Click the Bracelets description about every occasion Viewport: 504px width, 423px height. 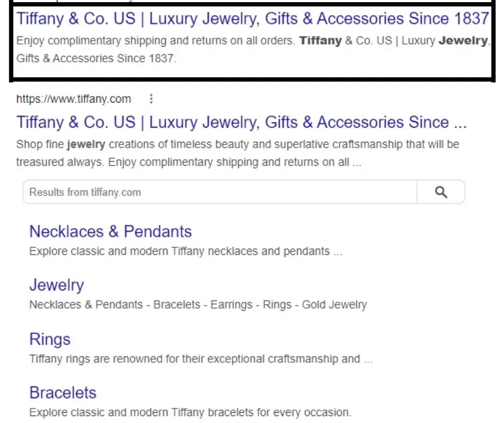click(191, 412)
